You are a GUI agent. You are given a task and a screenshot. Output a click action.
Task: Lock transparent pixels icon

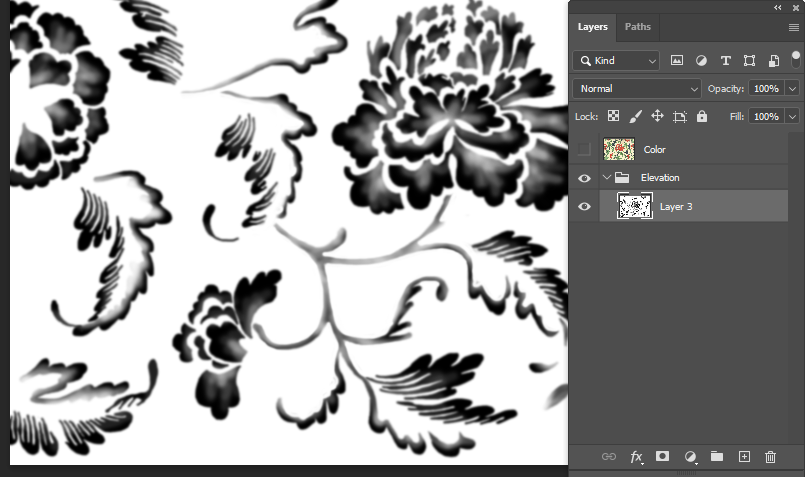click(x=613, y=116)
